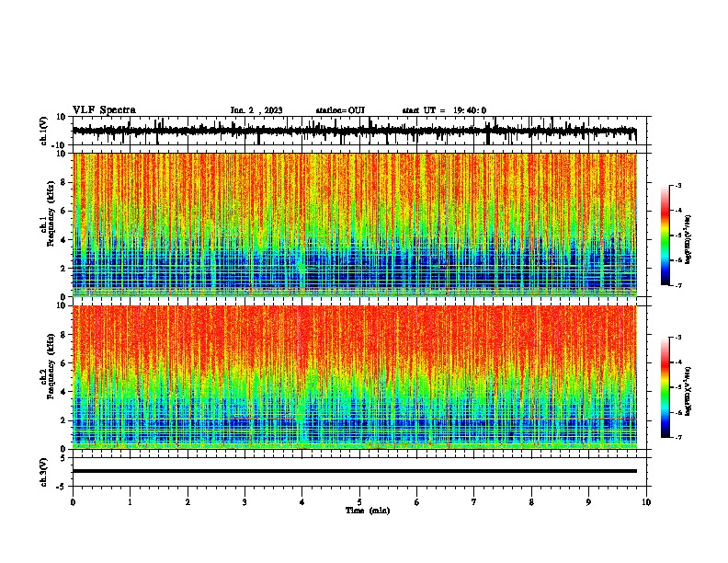Click the 1 tick on the Time axis
The image size is (728, 563).
tap(130, 502)
